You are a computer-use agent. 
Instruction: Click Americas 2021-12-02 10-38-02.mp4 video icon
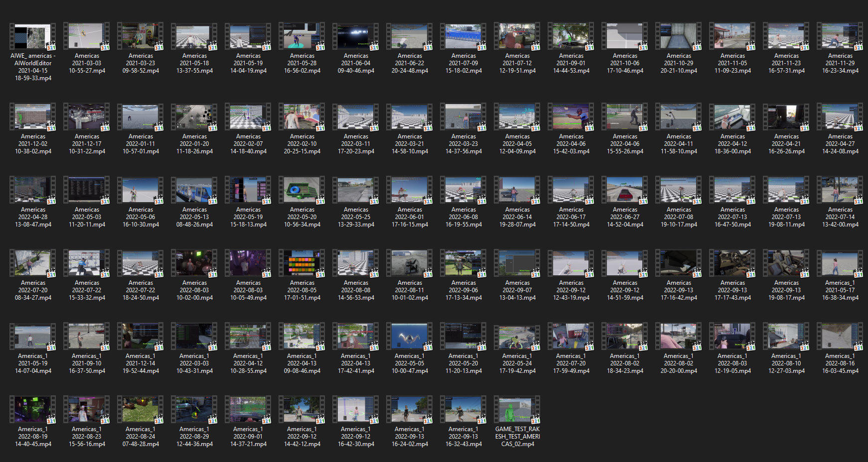[x=33, y=117]
